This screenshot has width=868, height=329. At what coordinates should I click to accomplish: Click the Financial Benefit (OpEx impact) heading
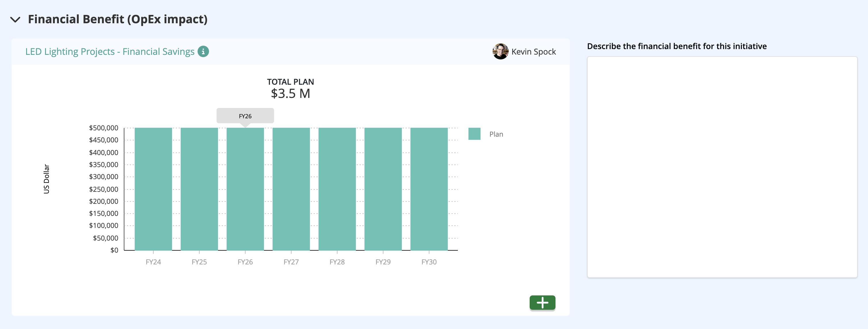click(117, 20)
